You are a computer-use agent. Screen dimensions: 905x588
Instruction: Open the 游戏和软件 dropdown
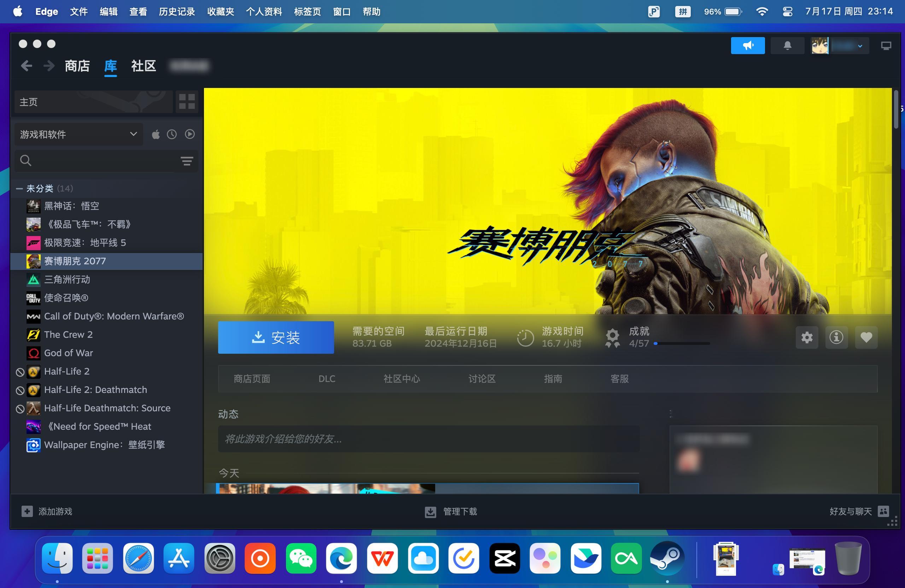click(79, 134)
